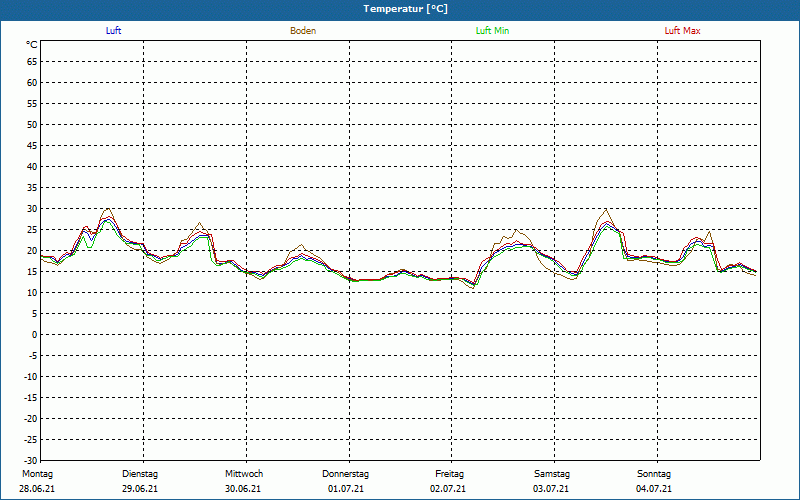Click the date "04.07.21"
The height and width of the screenshot is (500, 800).
click(654, 489)
